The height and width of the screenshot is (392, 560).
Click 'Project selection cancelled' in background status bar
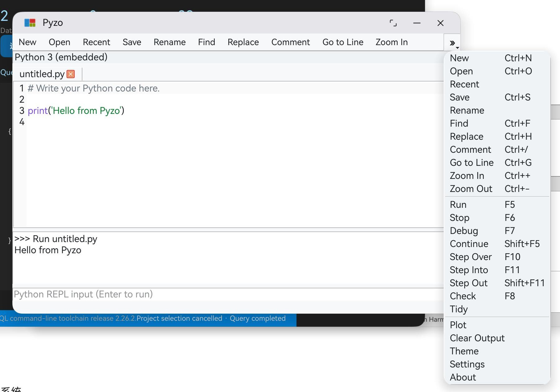tap(180, 319)
